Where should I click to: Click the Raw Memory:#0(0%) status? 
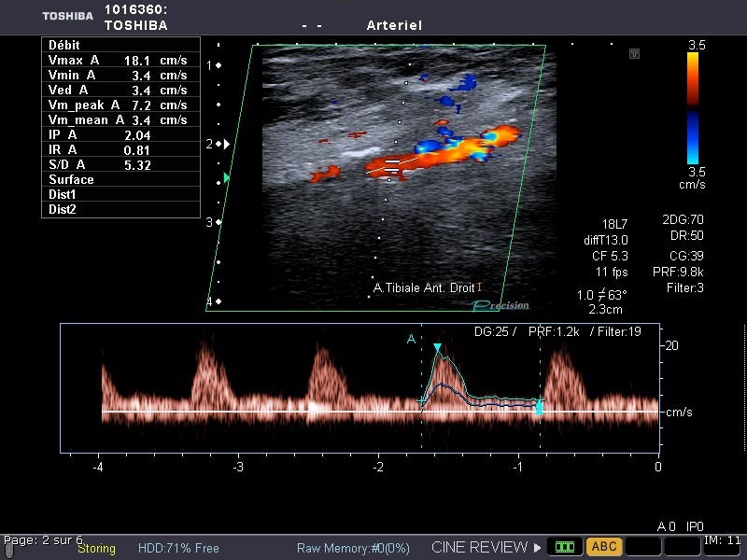(353, 548)
